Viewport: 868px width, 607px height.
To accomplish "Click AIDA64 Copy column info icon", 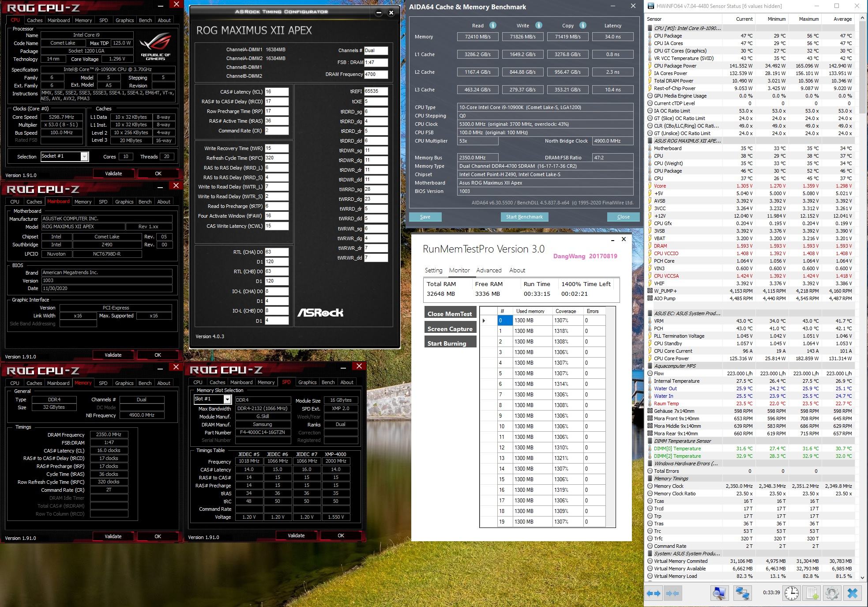I will tap(582, 25).
